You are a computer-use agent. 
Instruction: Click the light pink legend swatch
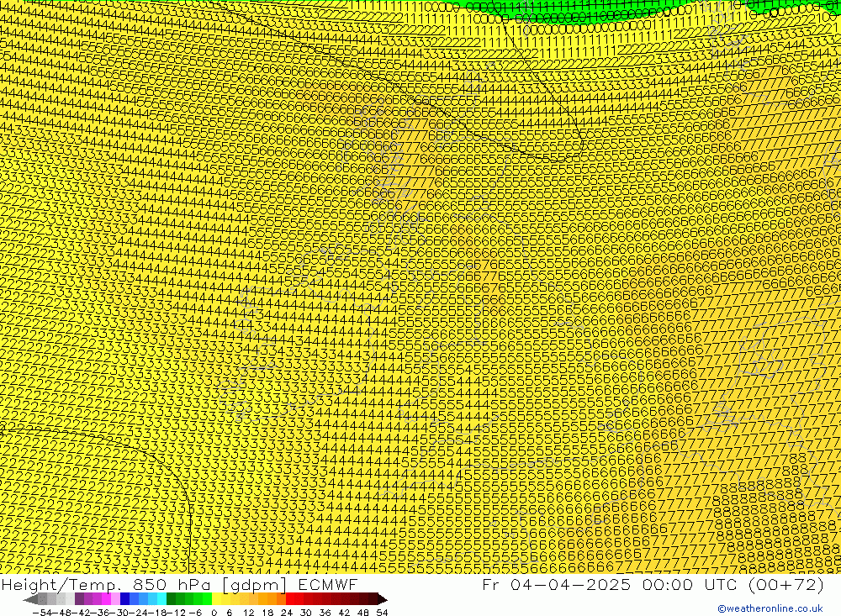[x=115, y=599]
